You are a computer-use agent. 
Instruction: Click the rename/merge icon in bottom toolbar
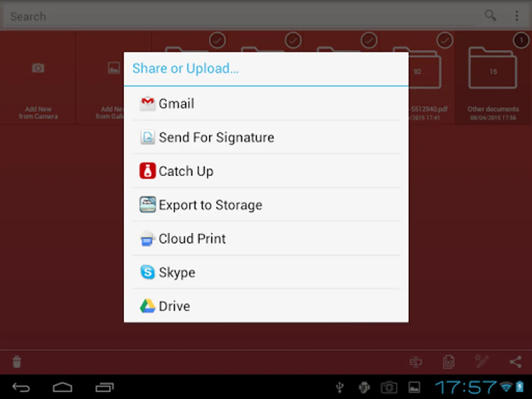416,362
